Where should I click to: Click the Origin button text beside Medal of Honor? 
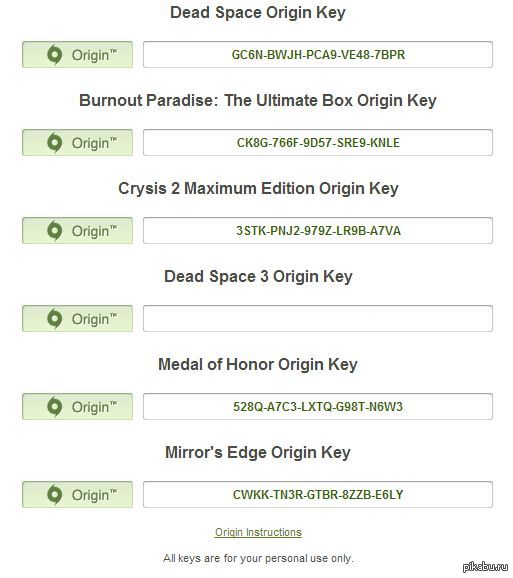point(94,408)
